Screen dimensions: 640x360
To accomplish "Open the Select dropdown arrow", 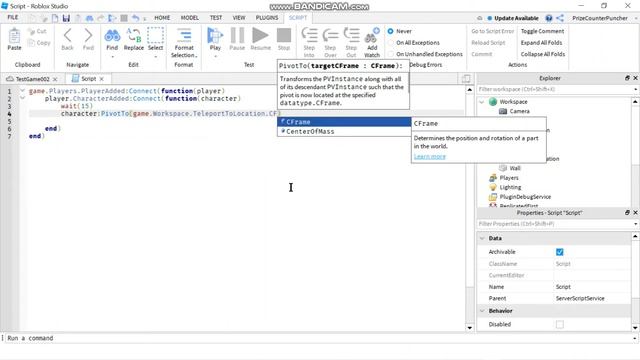I will [x=155, y=56].
